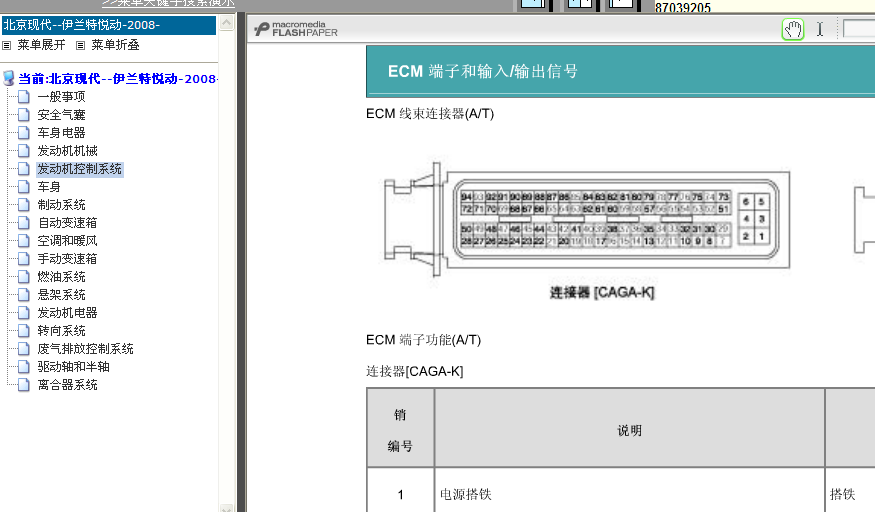Click the page icon next to 安全气囊
Image resolution: width=875 pixels, height=512 pixels.
(23, 115)
